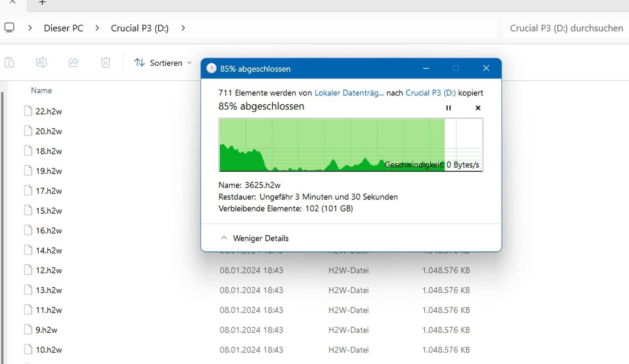Click the PC monitor icon in address bar

click(9, 28)
